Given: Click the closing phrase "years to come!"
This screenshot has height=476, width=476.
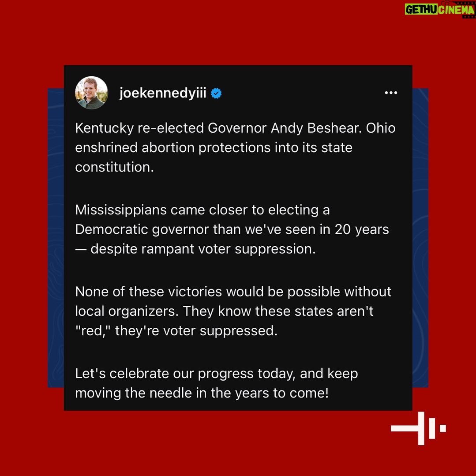Looking at the screenshot, I should pos(282,393).
